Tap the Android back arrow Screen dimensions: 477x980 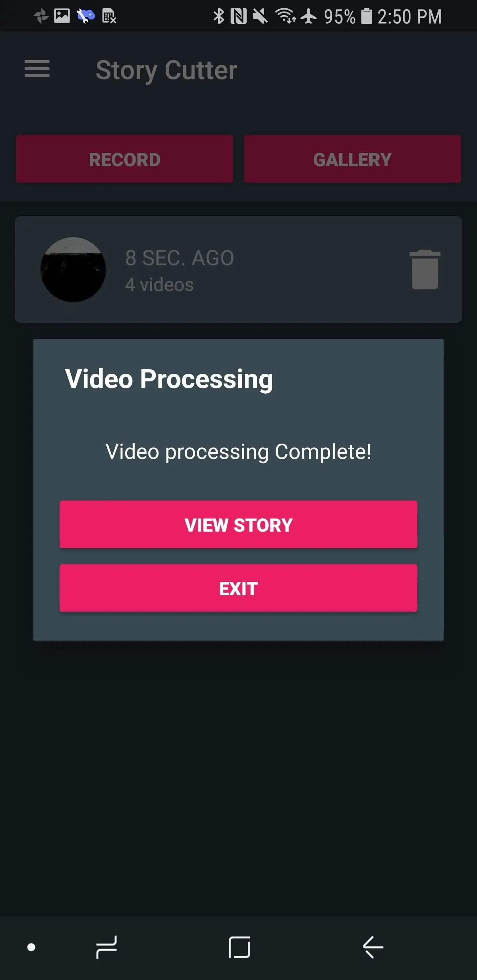point(373,947)
